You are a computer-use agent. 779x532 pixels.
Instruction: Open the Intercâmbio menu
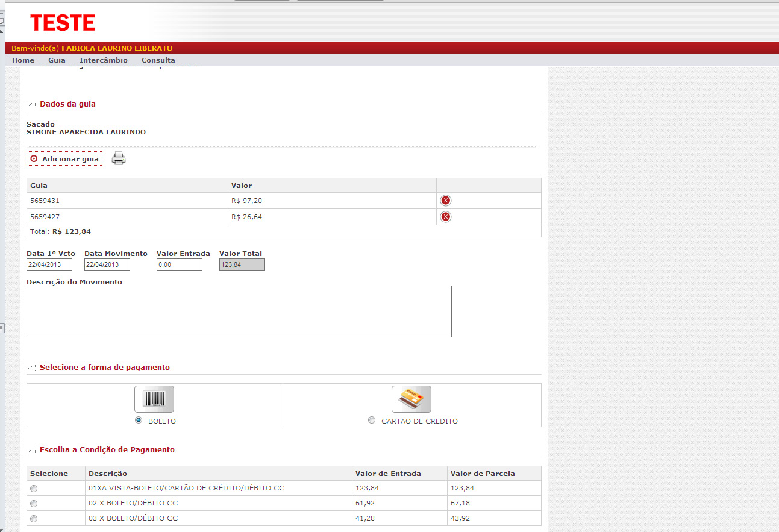[104, 60]
